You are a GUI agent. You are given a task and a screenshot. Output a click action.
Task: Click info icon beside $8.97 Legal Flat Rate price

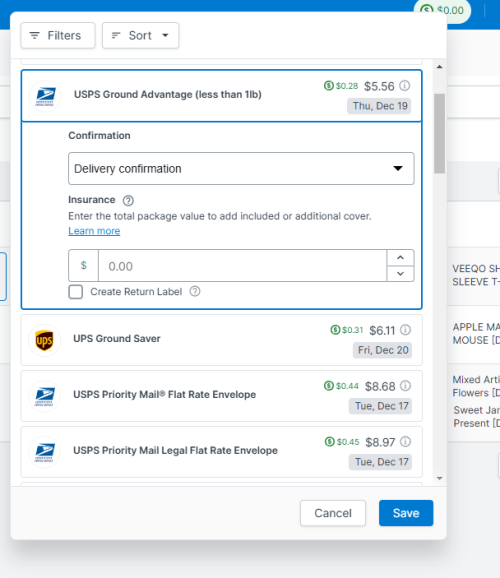click(405, 442)
